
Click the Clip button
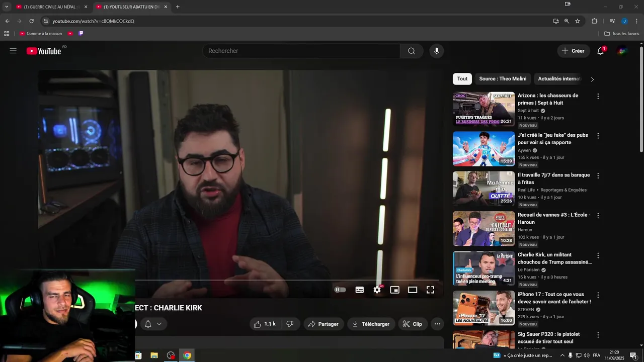coord(413,324)
